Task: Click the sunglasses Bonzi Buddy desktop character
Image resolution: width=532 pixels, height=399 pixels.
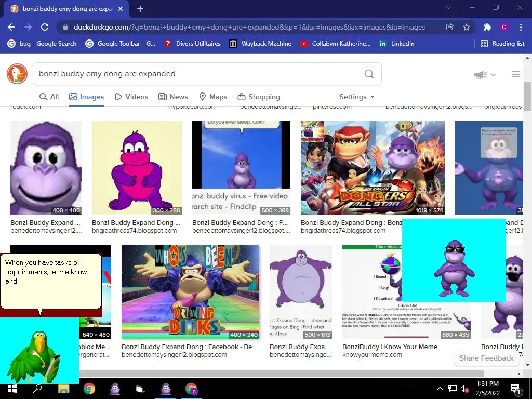Action: [454, 268]
